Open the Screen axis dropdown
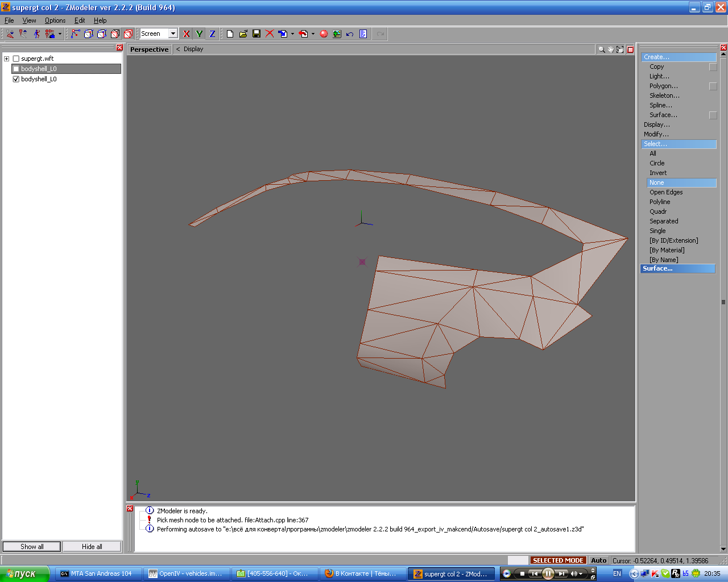728x582 pixels. coord(173,34)
